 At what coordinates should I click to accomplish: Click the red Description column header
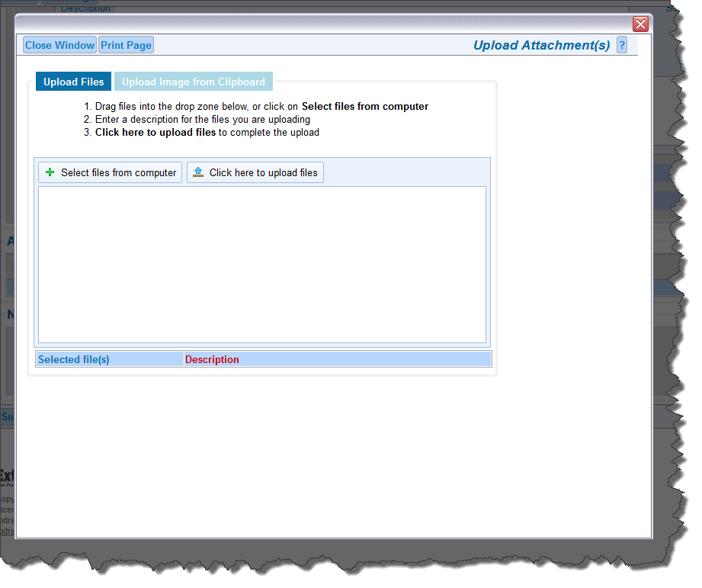coord(338,359)
